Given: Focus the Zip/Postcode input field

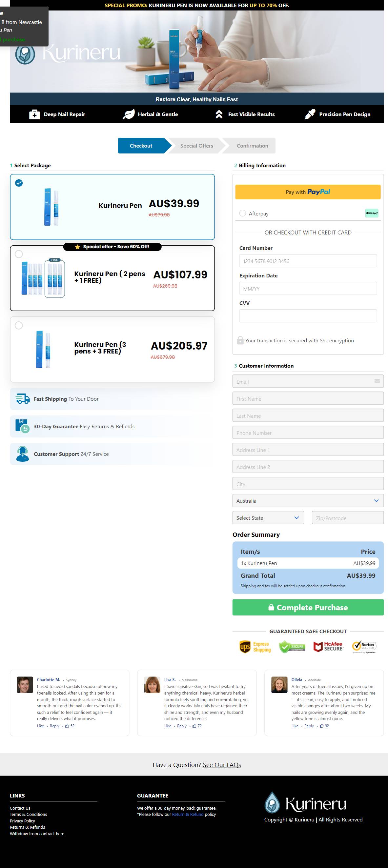Looking at the screenshot, I should pyautogui.click(x=348, y=517).
